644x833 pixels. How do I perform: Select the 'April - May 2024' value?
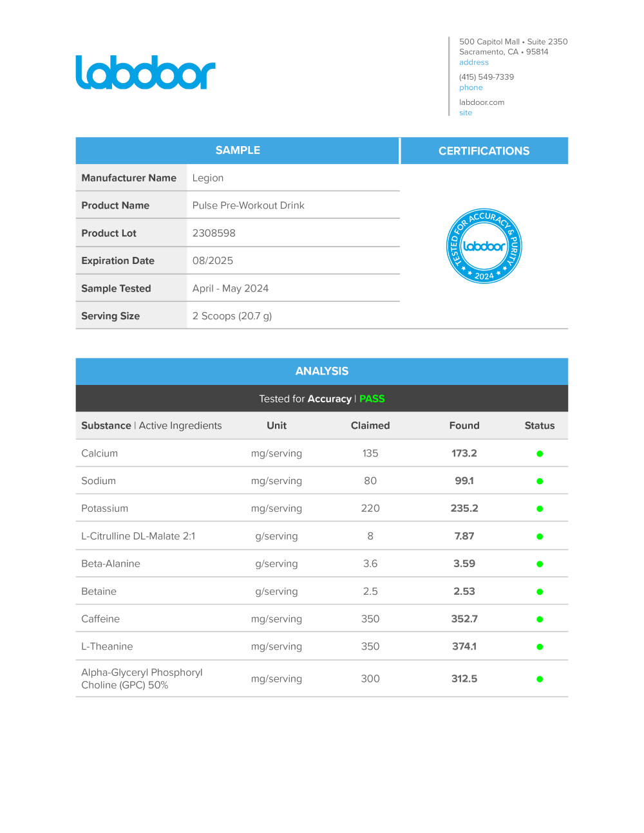[x=231, y=288]
